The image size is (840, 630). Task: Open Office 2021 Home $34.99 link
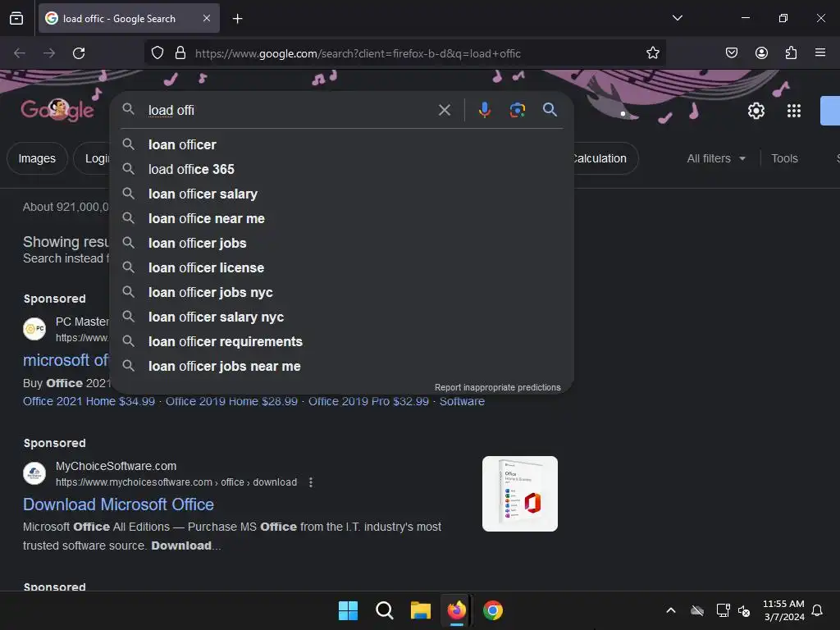[x=89, y=401]
